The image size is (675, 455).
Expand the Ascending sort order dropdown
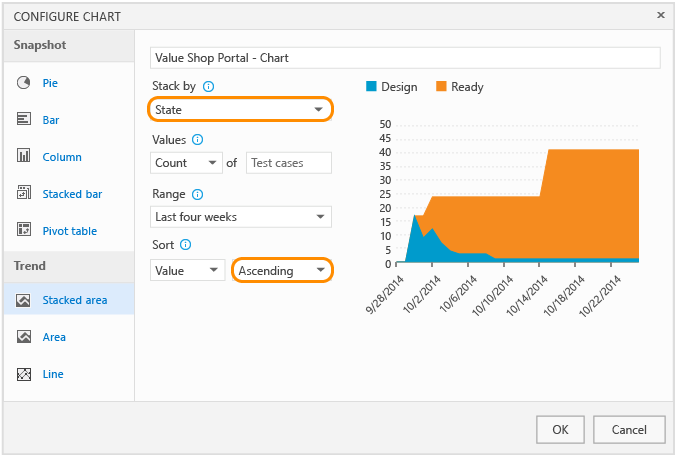tap(282, 270)
